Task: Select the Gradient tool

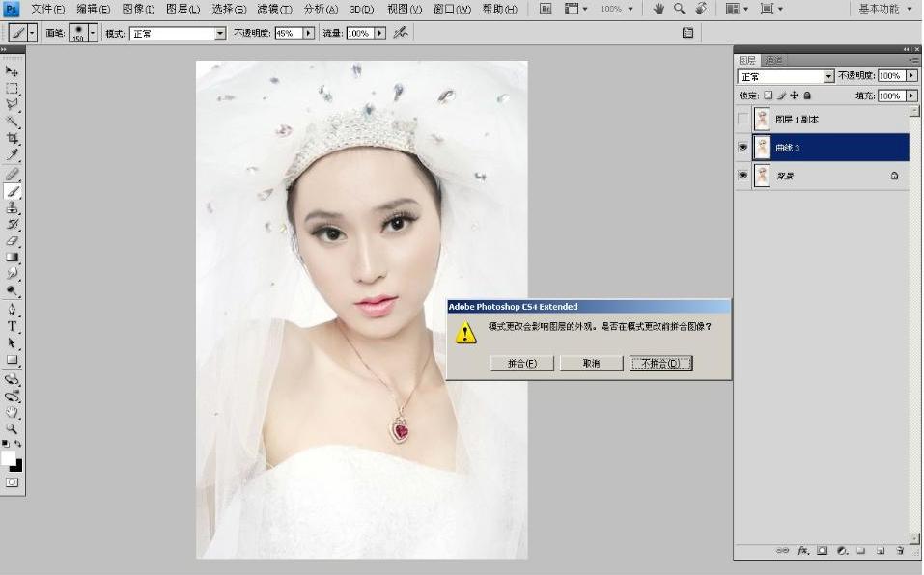Action: click(x=12, y=258)
